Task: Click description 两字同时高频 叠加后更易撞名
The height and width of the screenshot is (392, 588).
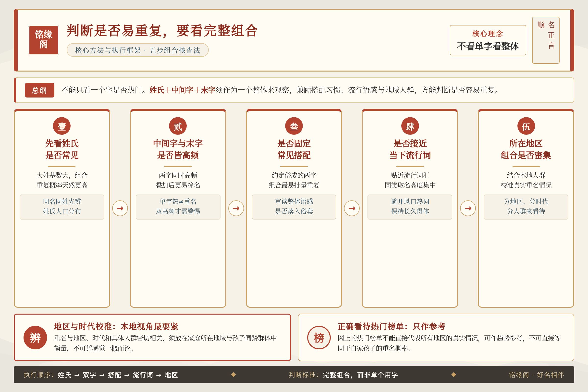Action: coord(178,180)
